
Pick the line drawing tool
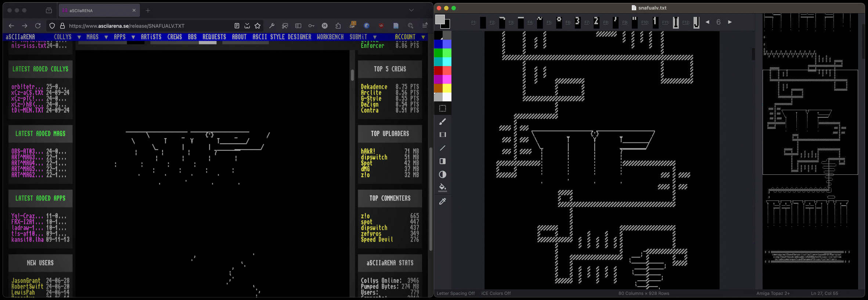pyautogui.click(x=443, y=148)
